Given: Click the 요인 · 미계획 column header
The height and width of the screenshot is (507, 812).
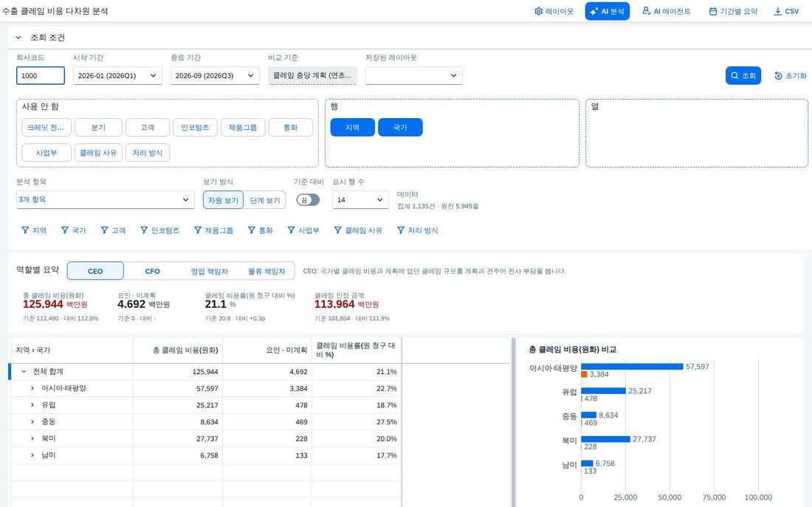Looking at the screenshot, I should 267,350.
